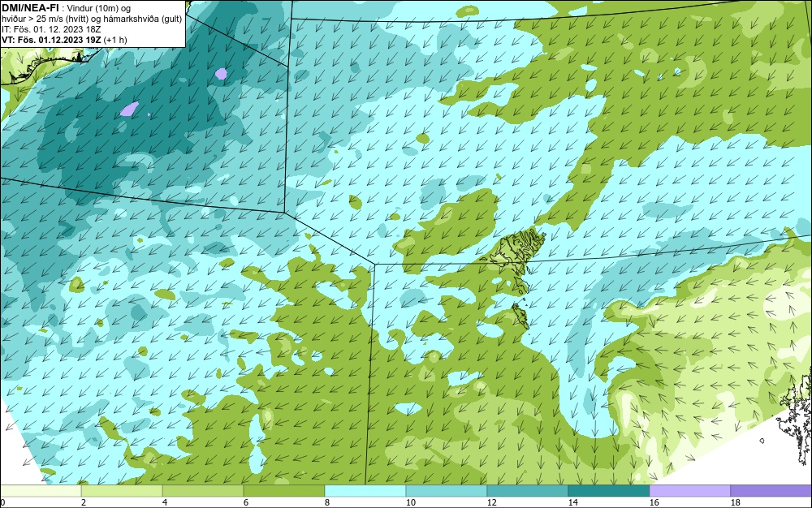Click the 10–12 m/s teal legend swatch
The height and width of the screenshot is (508, 812).
click(x=447, y=490)
